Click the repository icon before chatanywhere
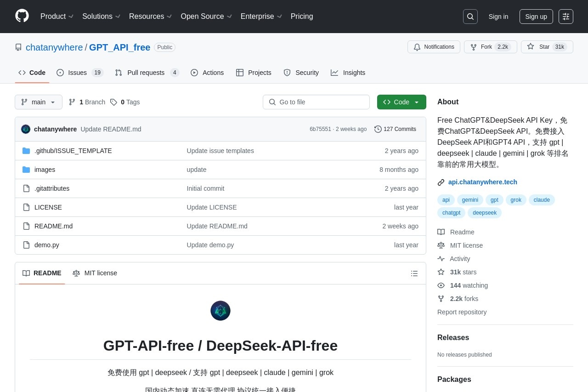The height and width of the screenshot is (392, 588). pos(18,47)
